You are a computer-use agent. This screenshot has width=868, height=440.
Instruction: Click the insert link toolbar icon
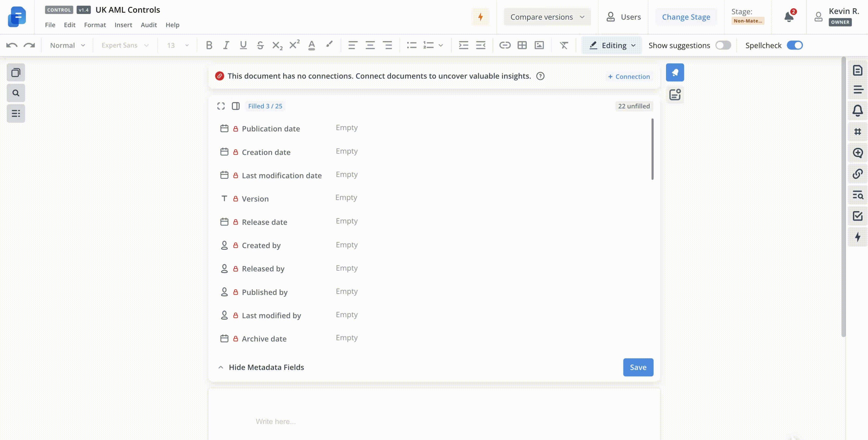[x=505, y=45]
